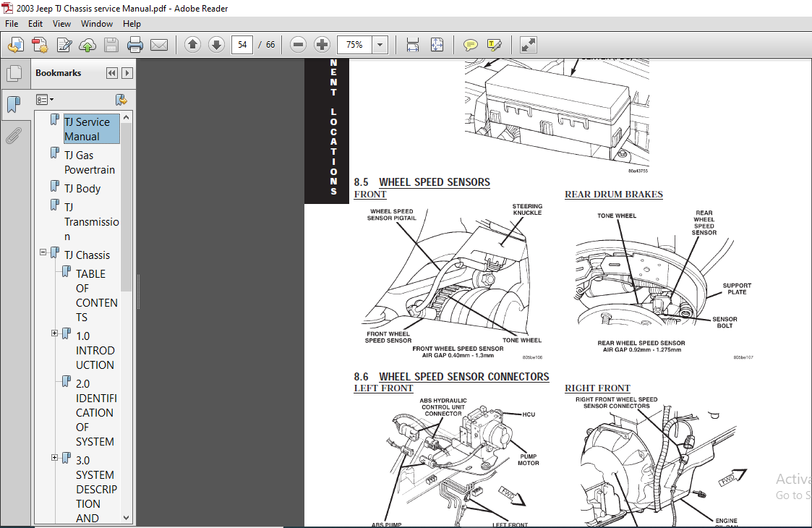Open the File menu

pos(12,23)
